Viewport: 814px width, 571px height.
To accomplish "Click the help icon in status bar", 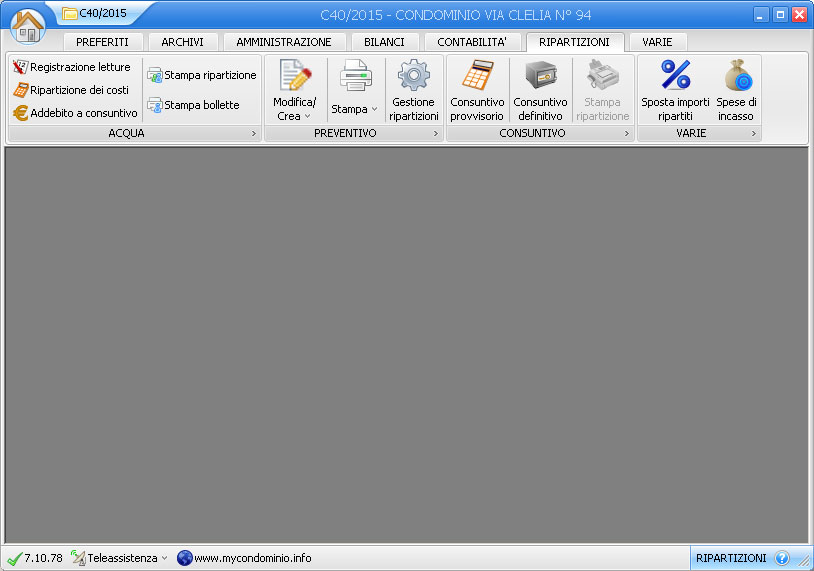I will [782, 558].
